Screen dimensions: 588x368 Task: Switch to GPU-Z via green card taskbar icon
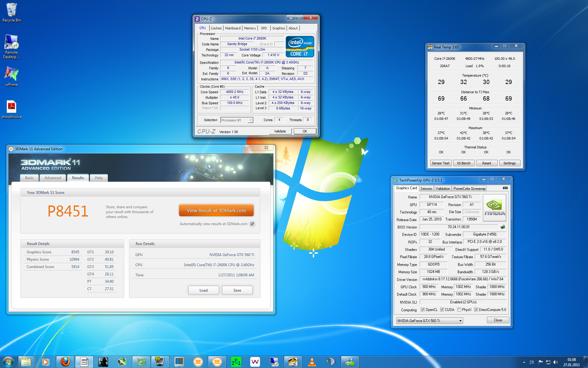pyautogui.click(x=141, y=362)
